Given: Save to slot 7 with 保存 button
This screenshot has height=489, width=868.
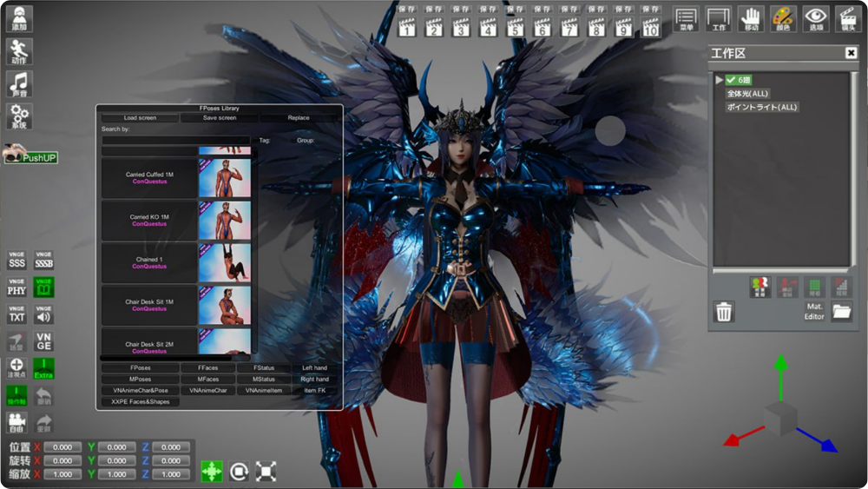Looking at the screenshot, I should pos(569,9).
